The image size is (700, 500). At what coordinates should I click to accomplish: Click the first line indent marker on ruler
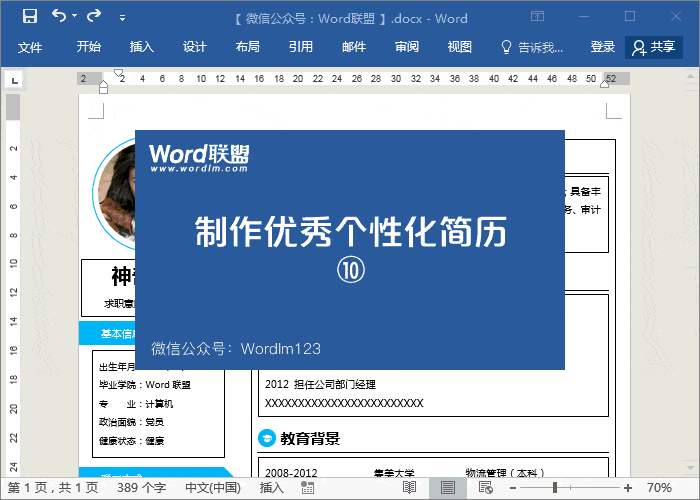coord(118,72)
